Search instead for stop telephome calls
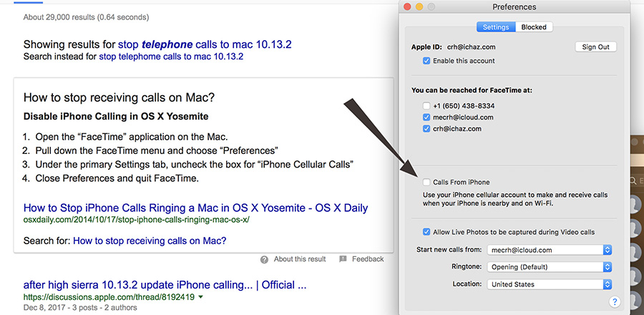This screenshot has height=315, width=644. (171, 57)
